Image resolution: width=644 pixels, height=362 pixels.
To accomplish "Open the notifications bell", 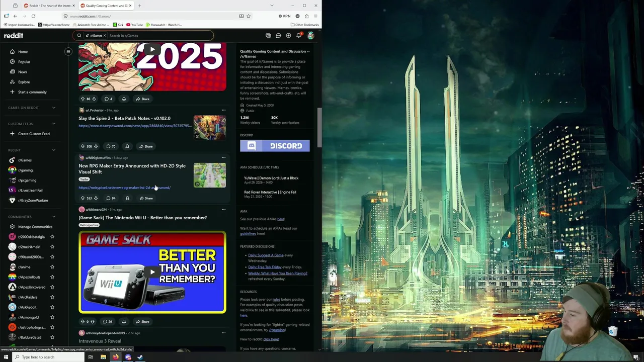I will [298, 36].
